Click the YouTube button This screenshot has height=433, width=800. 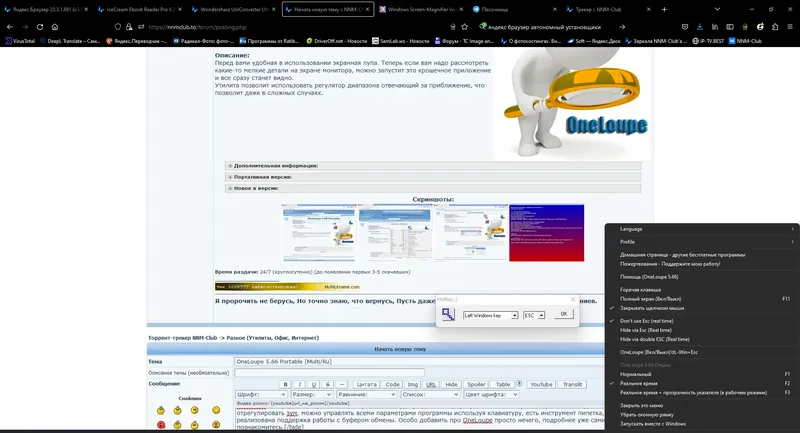coord(541,385)
